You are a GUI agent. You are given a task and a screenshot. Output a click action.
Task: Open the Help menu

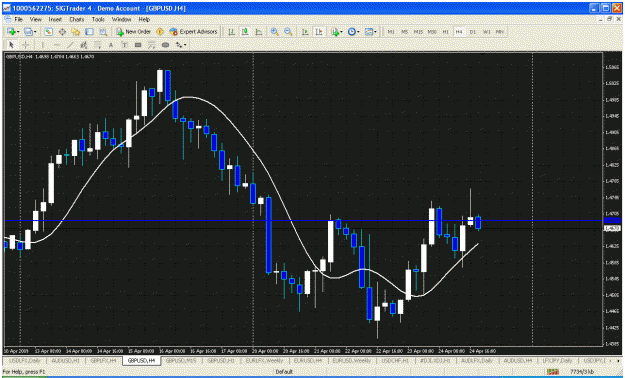(x=144, y=19)
